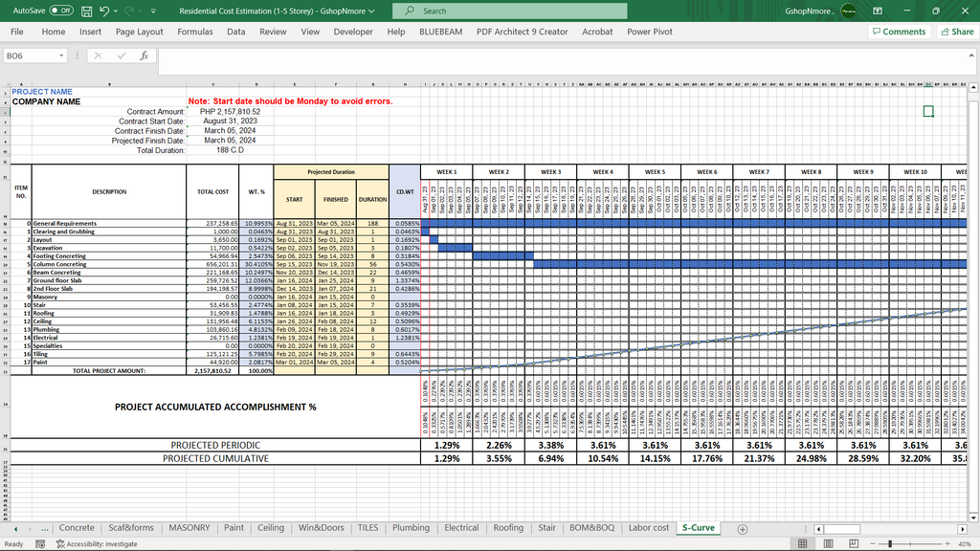Click the macro recording status icon
The width and height of the screenshot is (980, 551).
point(40,544)
